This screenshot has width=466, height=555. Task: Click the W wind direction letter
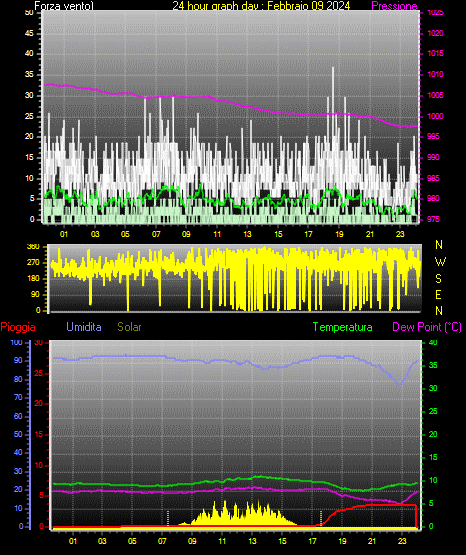(x=440, y=262)
